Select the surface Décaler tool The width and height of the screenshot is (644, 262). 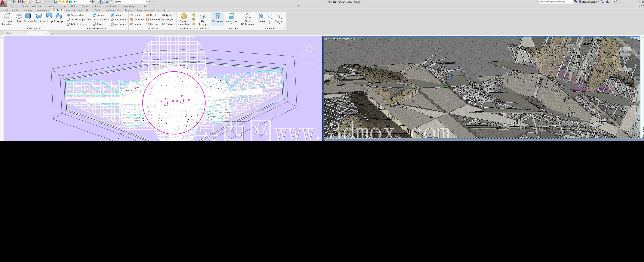pos(152,15)
